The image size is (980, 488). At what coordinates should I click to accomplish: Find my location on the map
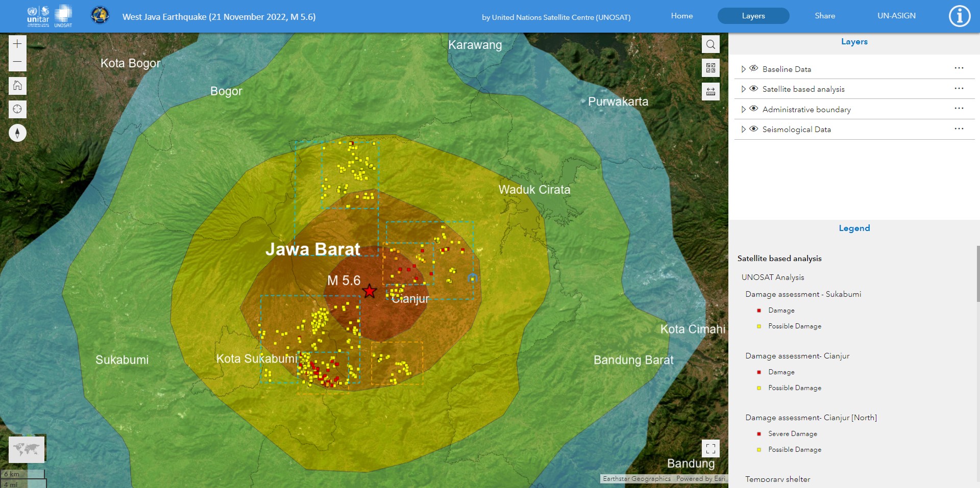click(x=17, y=109)
